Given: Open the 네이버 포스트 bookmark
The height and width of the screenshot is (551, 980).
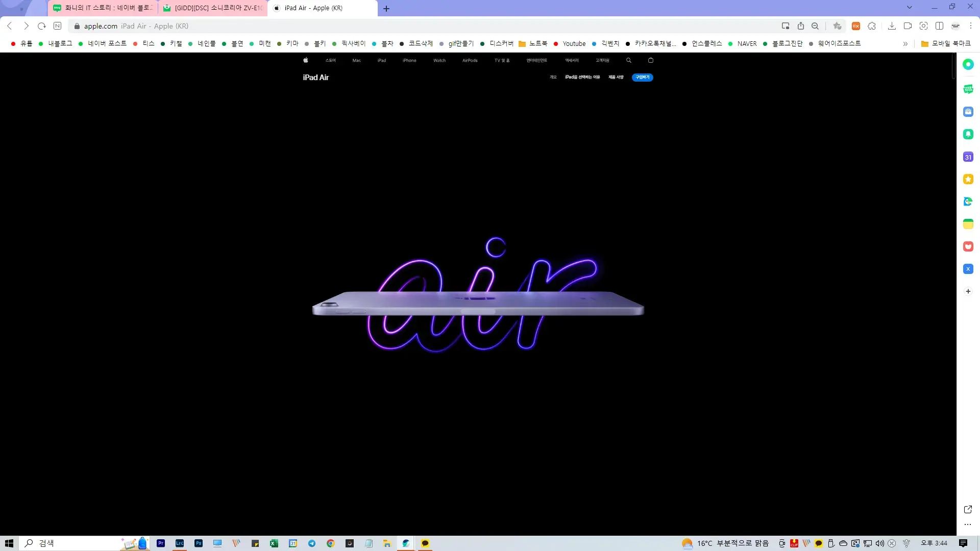Looking at the screenshot, I should 102,44.
